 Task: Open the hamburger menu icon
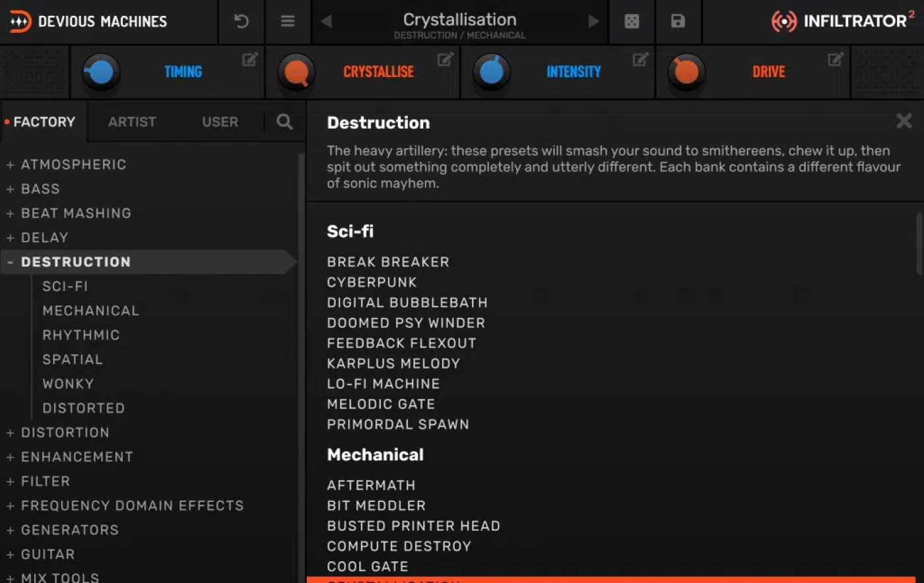pos(288,21)
